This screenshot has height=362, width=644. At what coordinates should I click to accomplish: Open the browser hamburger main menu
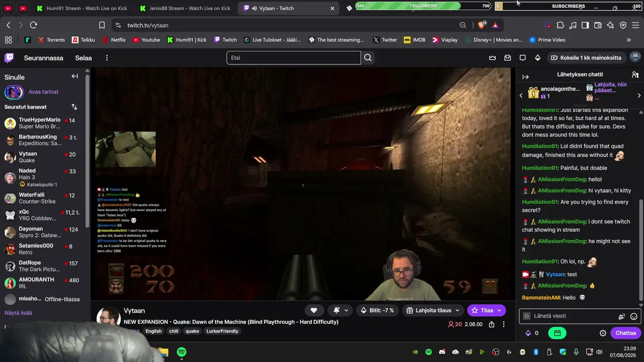636,25
